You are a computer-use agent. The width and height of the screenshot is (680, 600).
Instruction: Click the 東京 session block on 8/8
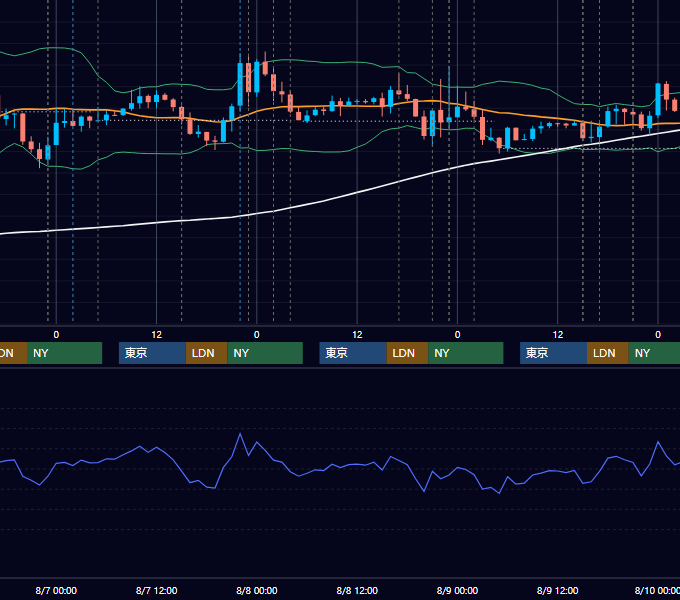point(353,353)
